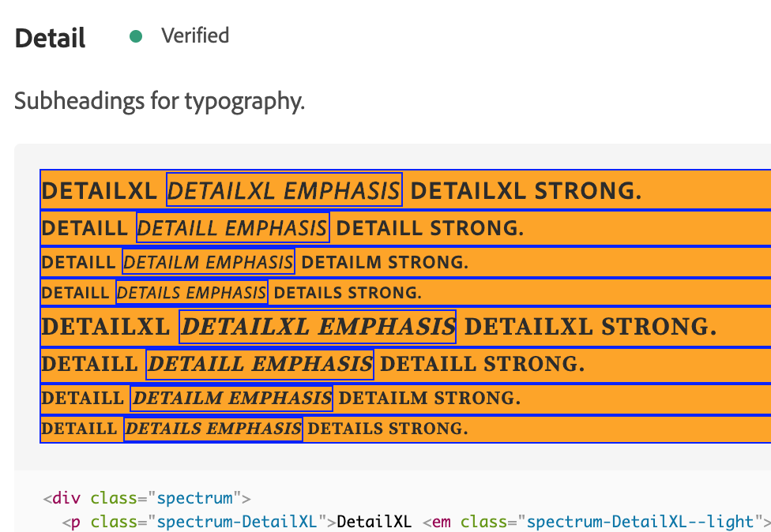The height and width of the screenshot is (532, 771).
Task: Select sans-serif 'DETAILL STRONG.' text
Action: point(430,228)
